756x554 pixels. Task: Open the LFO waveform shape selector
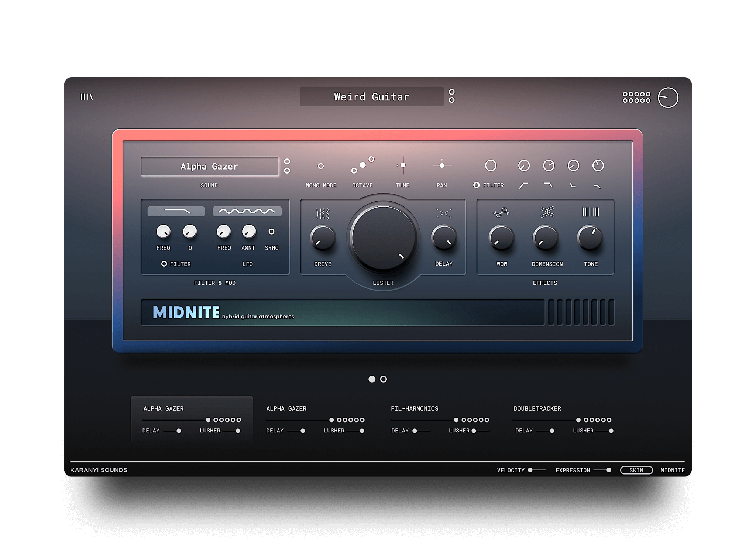coord(247,211)
